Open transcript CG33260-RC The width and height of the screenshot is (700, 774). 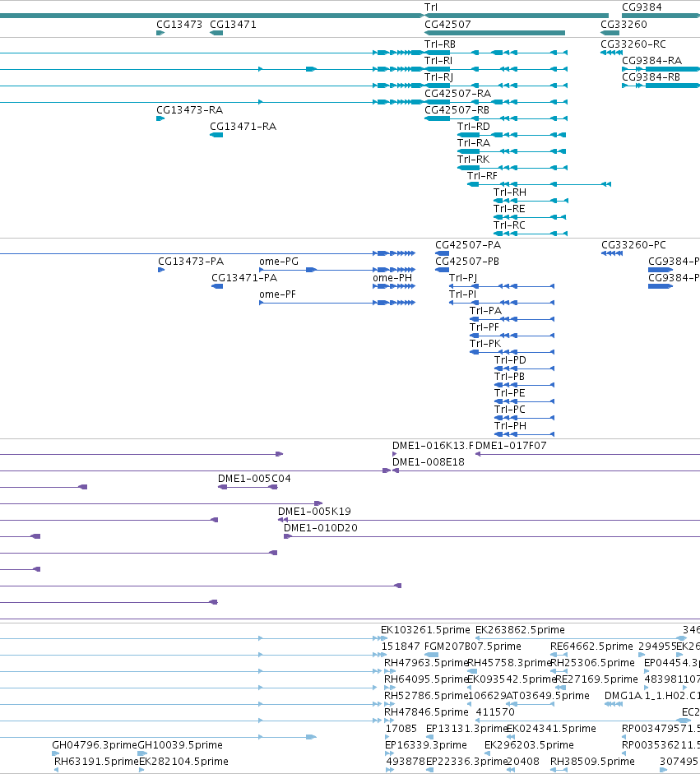point(633,44)
